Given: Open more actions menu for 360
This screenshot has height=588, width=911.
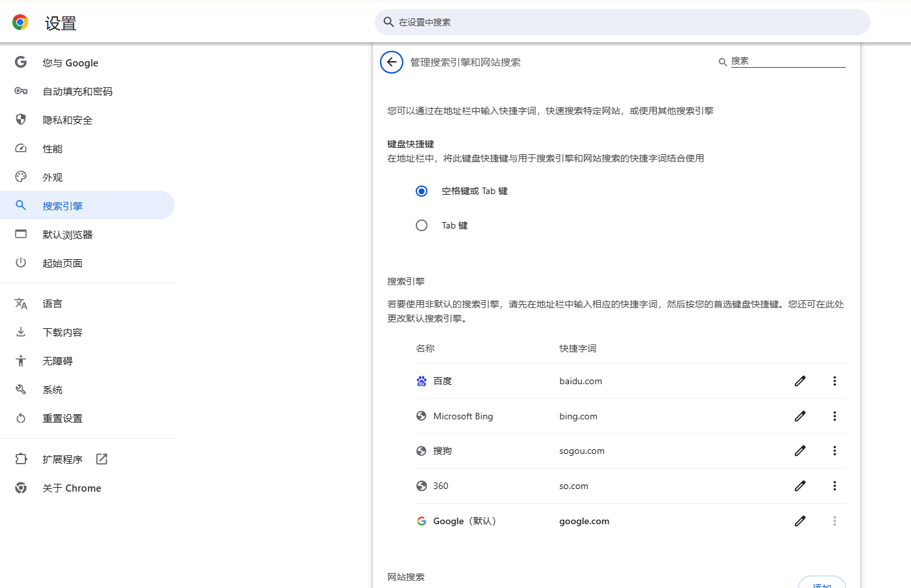Looking at the screenshot, I should click(835, 486).
